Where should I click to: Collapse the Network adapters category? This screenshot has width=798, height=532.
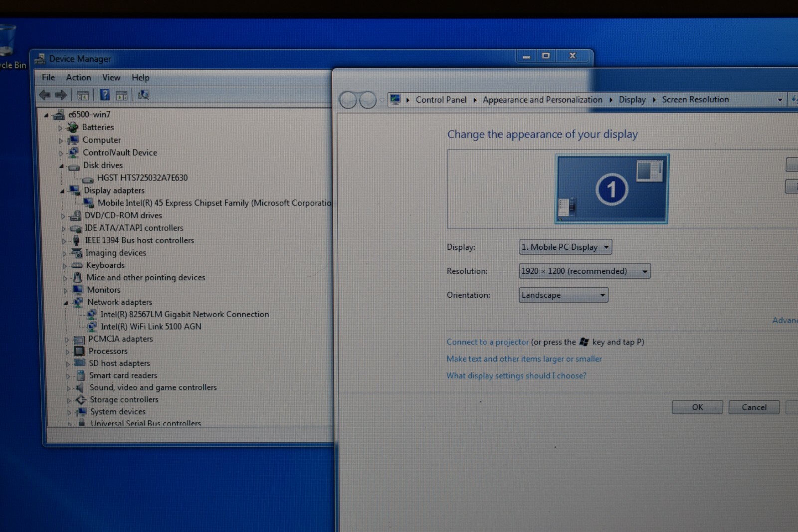(x=66, y=303)
